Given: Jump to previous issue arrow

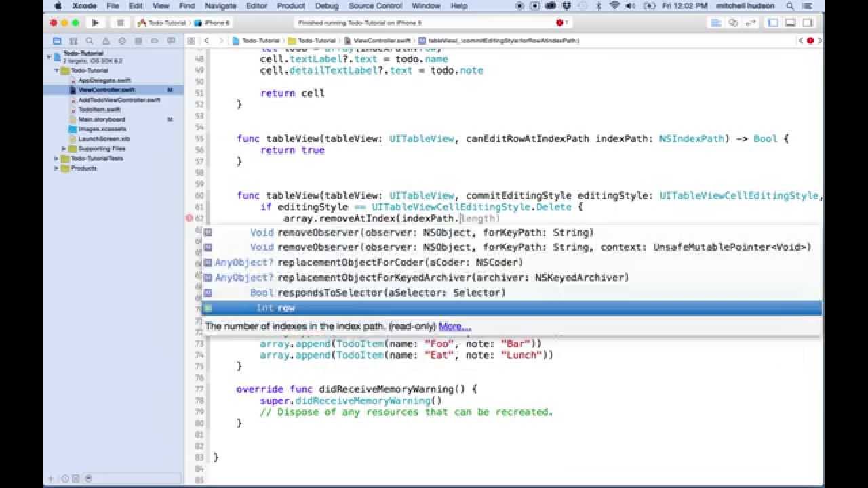Looking at the screenshot, I should [x=801, y=41].
